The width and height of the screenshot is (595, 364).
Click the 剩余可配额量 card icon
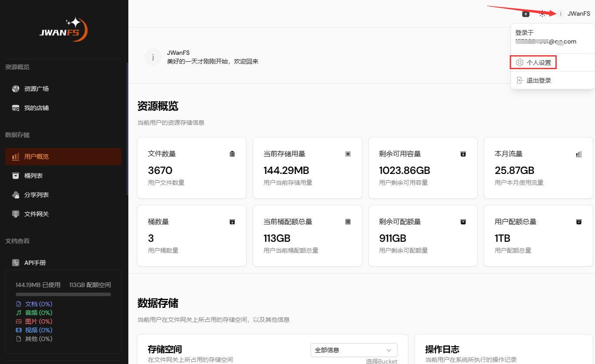pos(463,222)
